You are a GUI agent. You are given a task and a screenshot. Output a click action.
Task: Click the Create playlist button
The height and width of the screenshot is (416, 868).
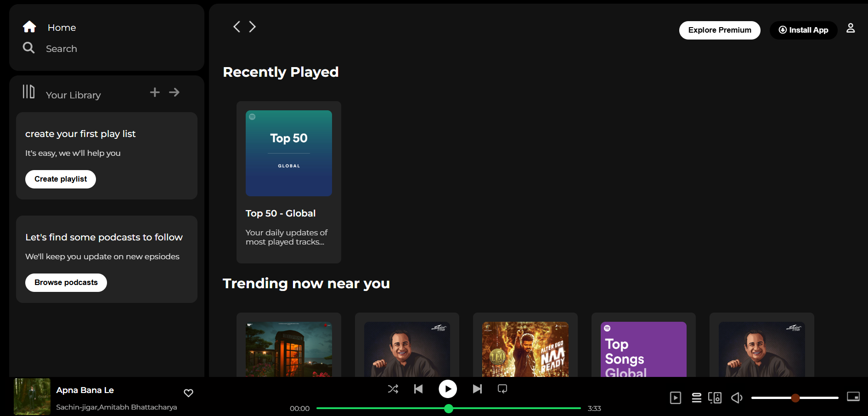tap(61, 179)
